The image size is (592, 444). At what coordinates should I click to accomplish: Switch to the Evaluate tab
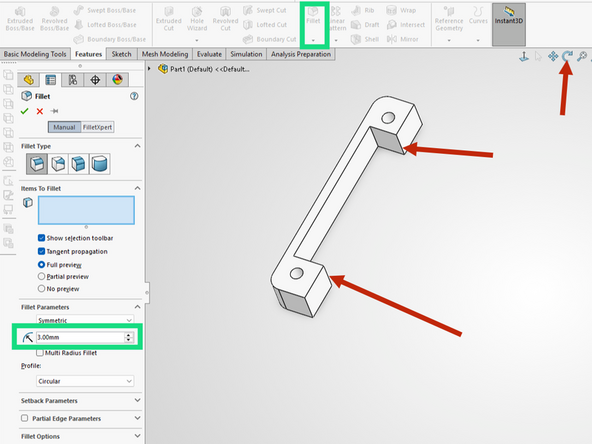click(209, 54)
